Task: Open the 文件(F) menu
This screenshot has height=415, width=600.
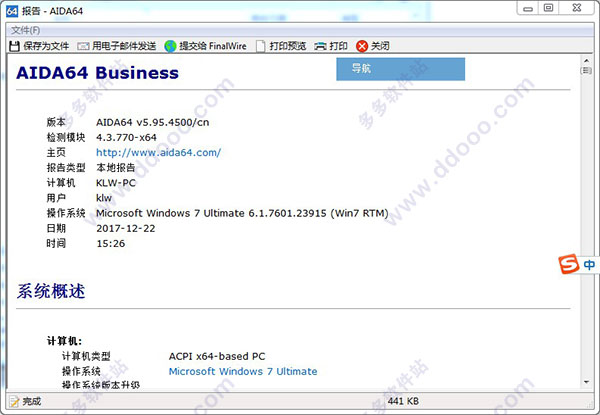Action: [25, 30]
